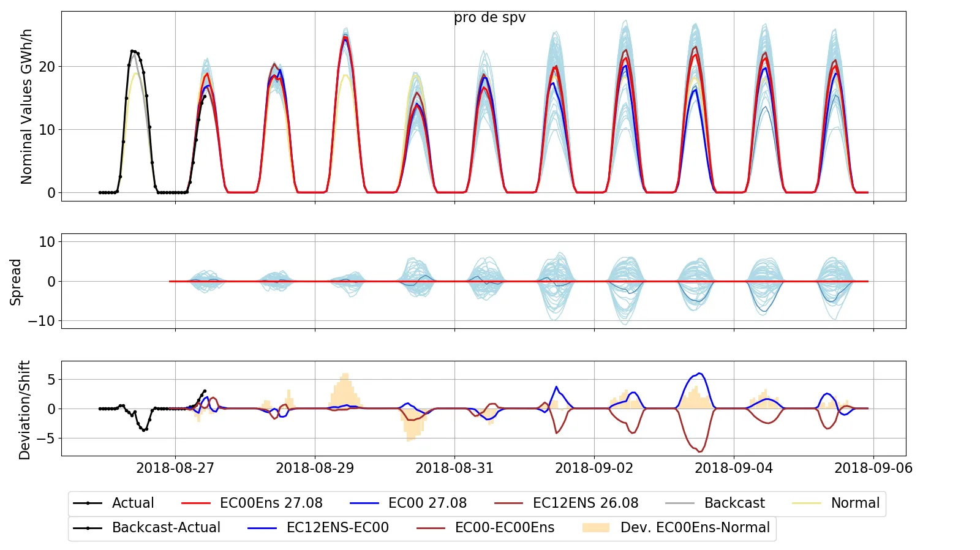This screenshot has height=550, width=980.
Task: Click the 2018-08-27 x-axis tick label
Action: (175, 469)
